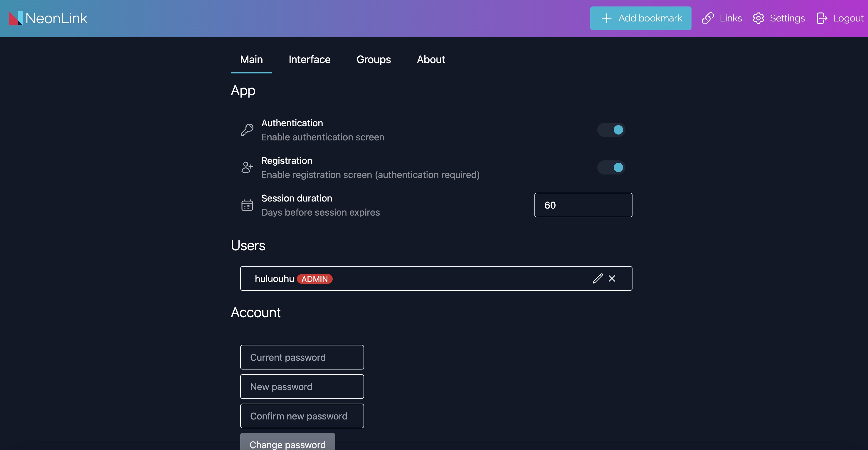Click 'Enable authentication screen' description
The image size is (868, 450).
(322, 137)
